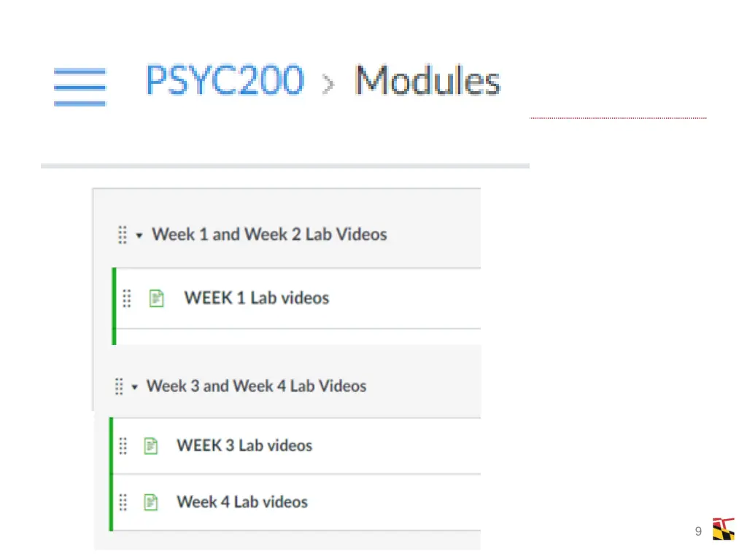The width and height of the screenshot is (747, 560).
Task: Go to PSYC200 course breadcrumb link
Action: [x=225, y=80]
